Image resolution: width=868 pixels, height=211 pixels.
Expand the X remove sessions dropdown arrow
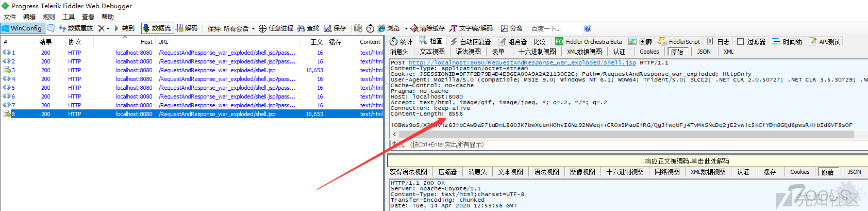click(108, 28)
